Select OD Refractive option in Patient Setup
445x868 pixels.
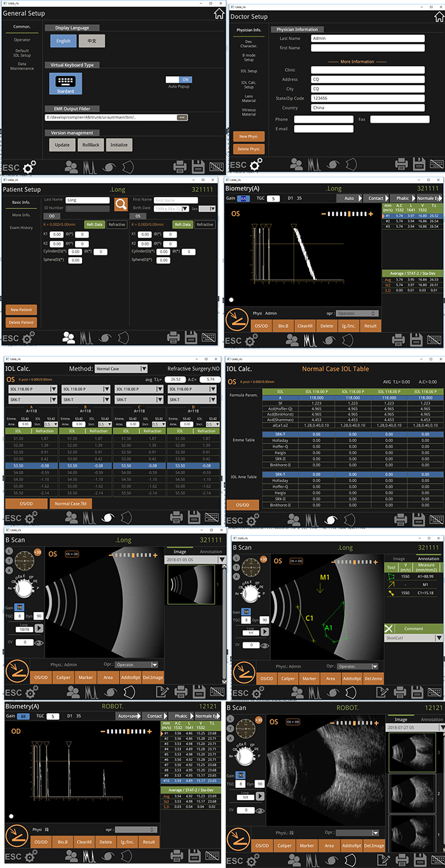tap(116, 224)
